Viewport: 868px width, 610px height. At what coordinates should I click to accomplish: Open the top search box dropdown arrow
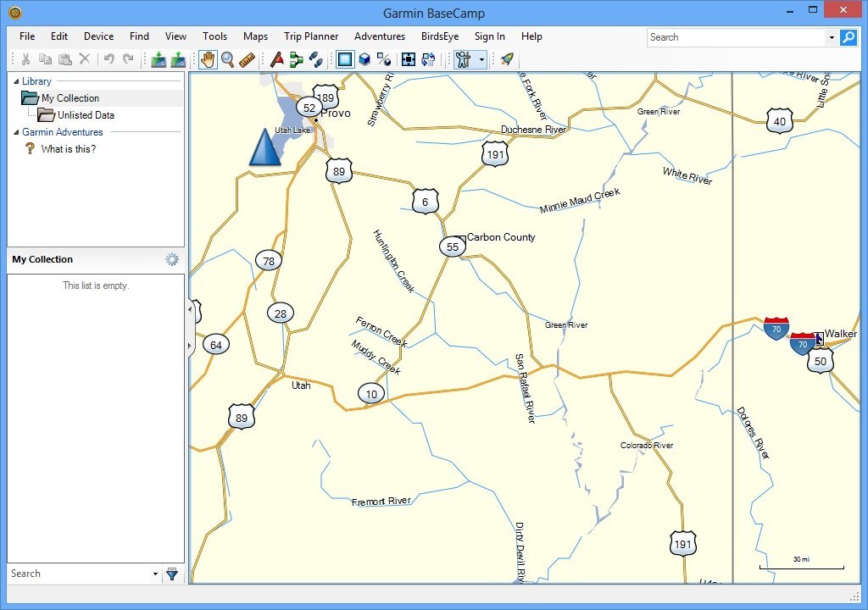click(x=832, y=37)
